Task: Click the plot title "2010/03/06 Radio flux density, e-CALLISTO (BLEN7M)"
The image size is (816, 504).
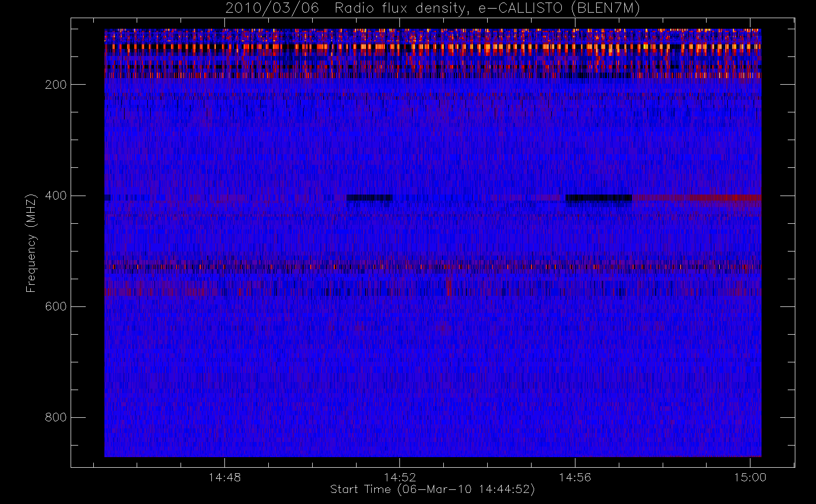Action: 432,9
